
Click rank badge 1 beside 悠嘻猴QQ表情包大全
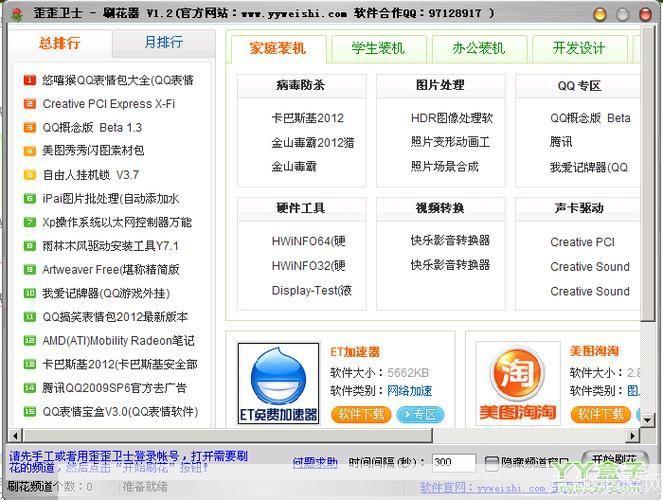point(30,80)
